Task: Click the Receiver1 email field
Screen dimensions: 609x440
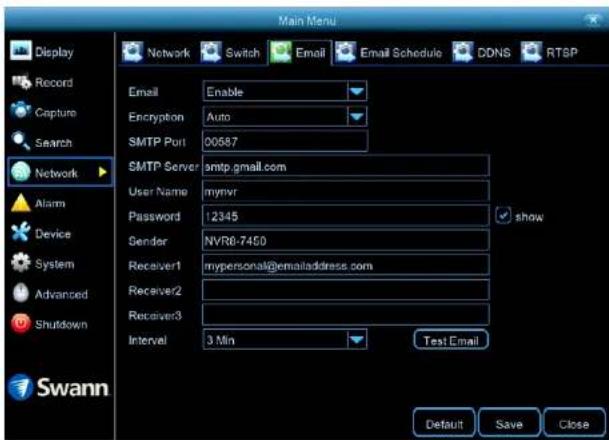Action: coord(346,266)
